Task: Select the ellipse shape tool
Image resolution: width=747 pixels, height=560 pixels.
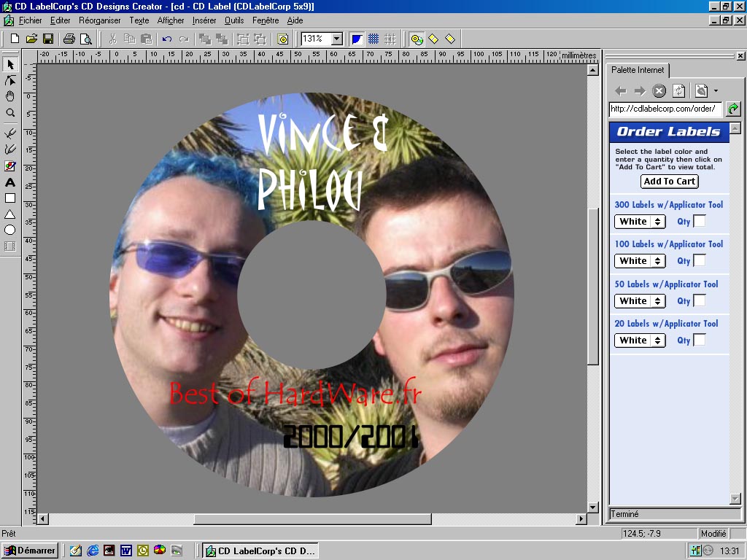Action: point(10,230)
